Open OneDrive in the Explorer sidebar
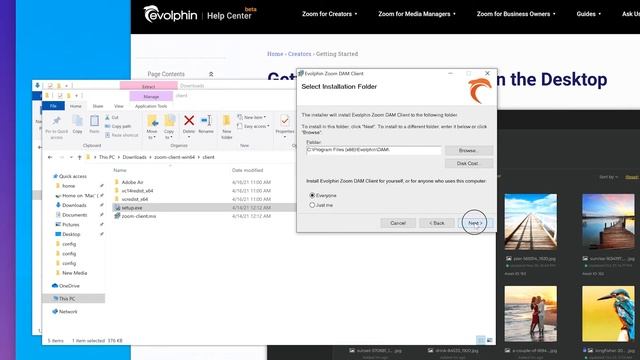The height and width of the screenshot is (360, 640). click(66, 286)
